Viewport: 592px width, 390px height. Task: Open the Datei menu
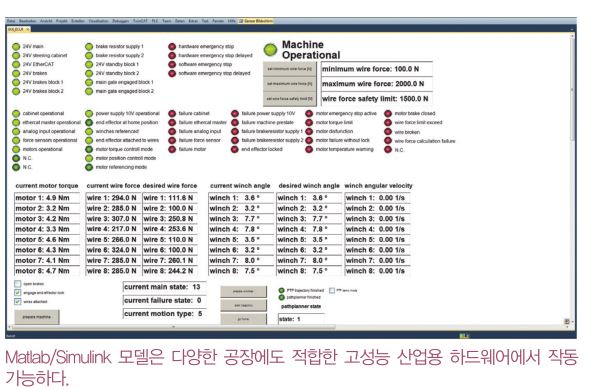pos(11,21)
